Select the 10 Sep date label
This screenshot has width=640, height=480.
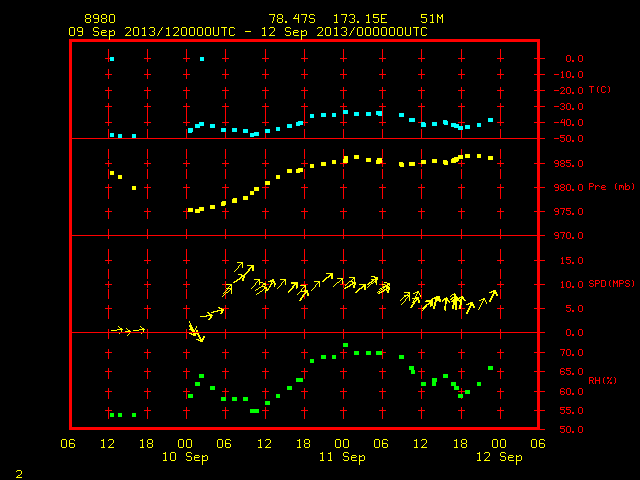[185, 457]
